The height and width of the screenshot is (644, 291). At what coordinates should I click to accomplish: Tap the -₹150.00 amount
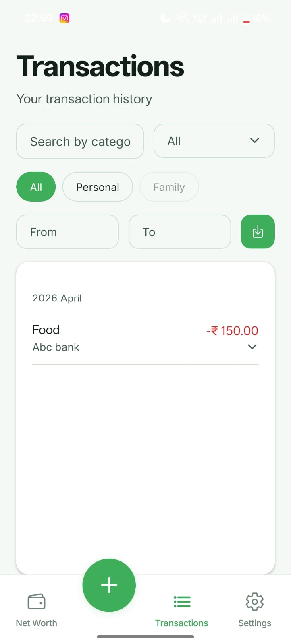(x=233, y=331)
